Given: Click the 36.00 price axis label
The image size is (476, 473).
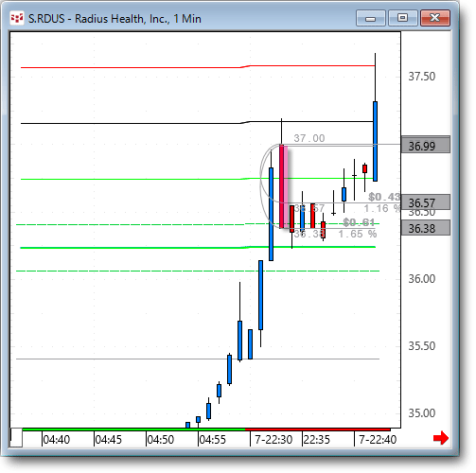Looking at the screenshot, I should pyautogui.click(x=422, y=279).
